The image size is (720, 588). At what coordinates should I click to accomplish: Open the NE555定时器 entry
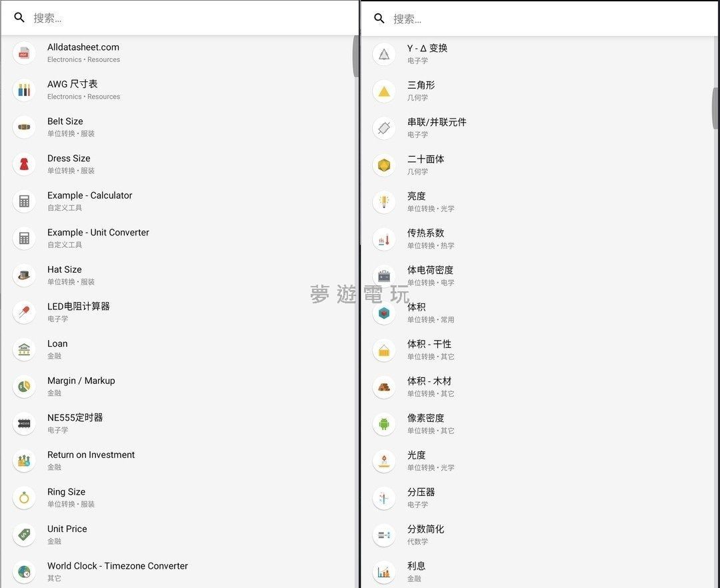[x=75, y=423]
